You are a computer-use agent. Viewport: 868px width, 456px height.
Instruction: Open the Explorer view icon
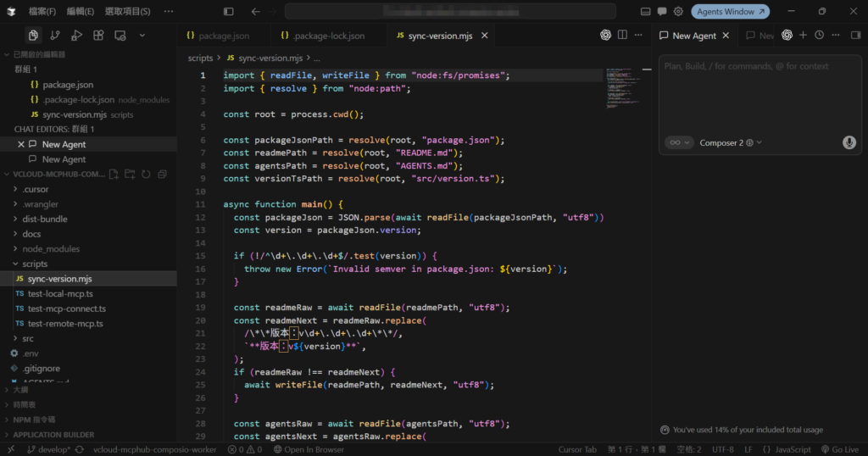coord(33,36)
